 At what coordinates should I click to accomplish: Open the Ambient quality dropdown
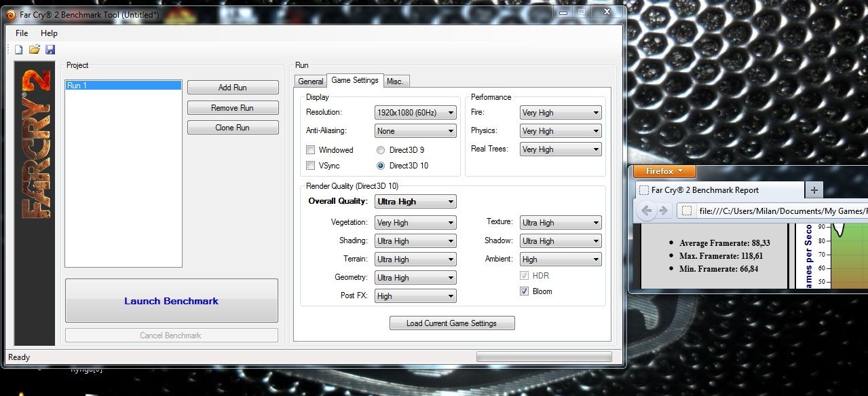coord(561,259)
